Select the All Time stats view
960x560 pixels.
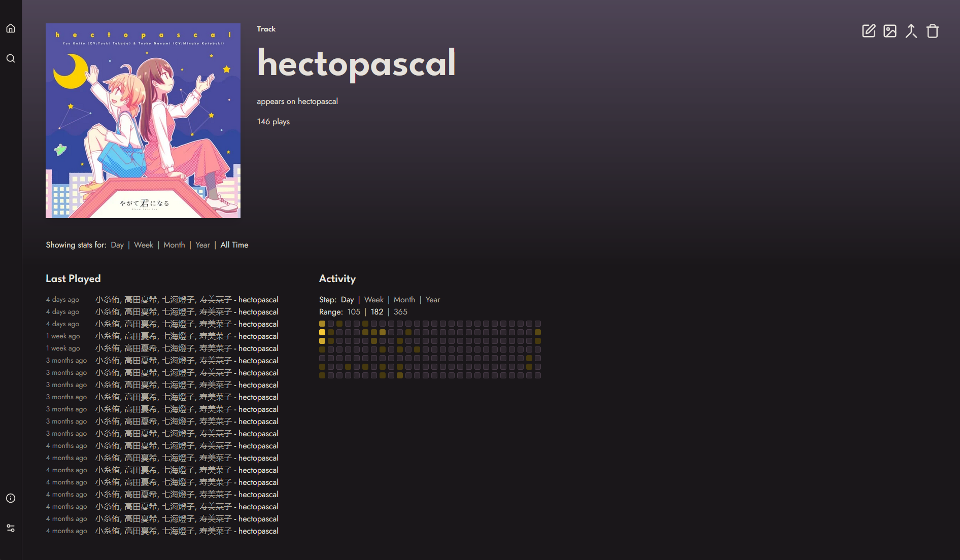[x=234, y=245]
